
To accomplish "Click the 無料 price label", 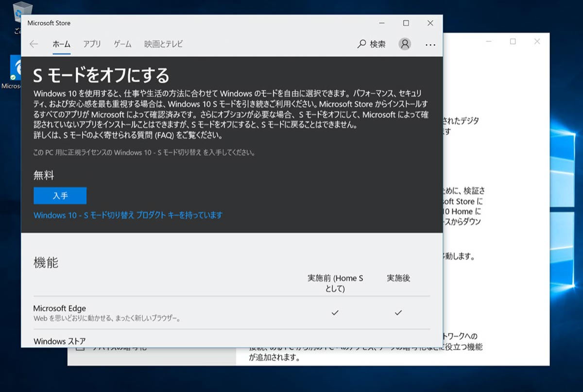I will (x=44, y=175).
